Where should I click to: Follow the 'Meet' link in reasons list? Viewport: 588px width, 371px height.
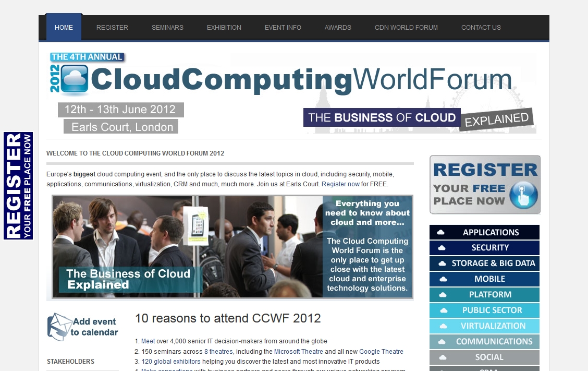pos(148,341)
